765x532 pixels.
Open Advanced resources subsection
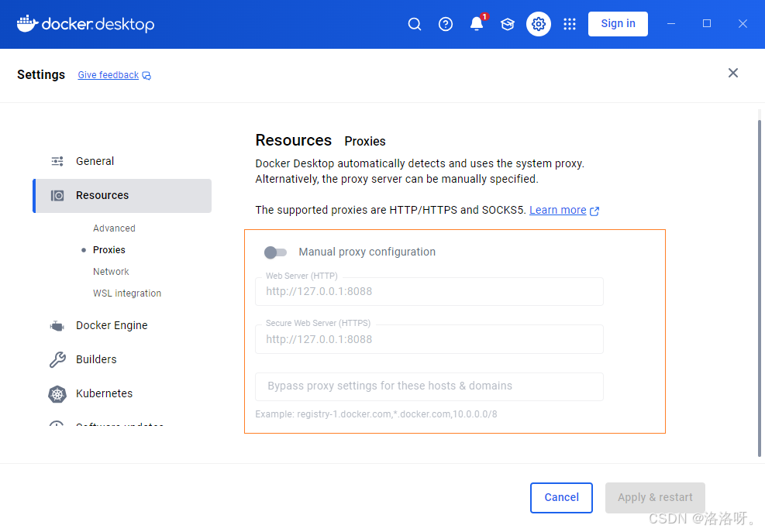(x=114, y=228)
